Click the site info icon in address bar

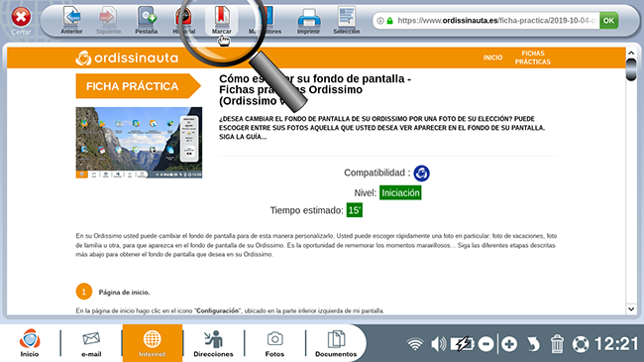pos(380,21)
